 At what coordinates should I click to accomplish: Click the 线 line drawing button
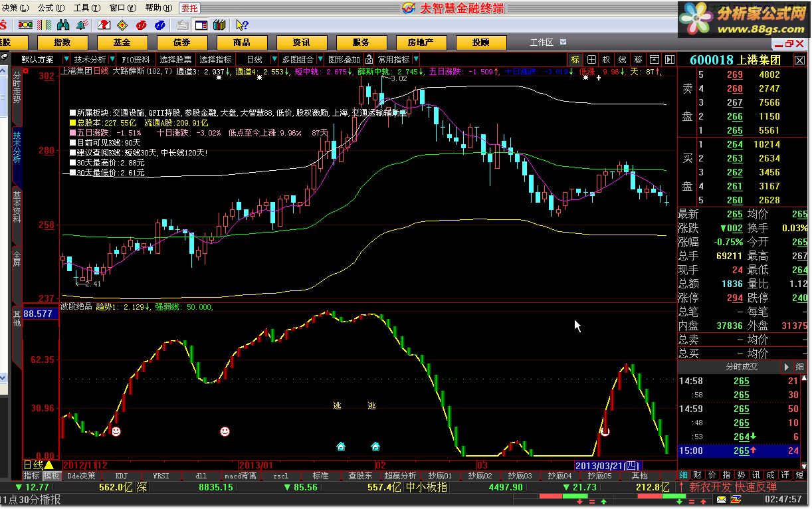tap(623, 59)
